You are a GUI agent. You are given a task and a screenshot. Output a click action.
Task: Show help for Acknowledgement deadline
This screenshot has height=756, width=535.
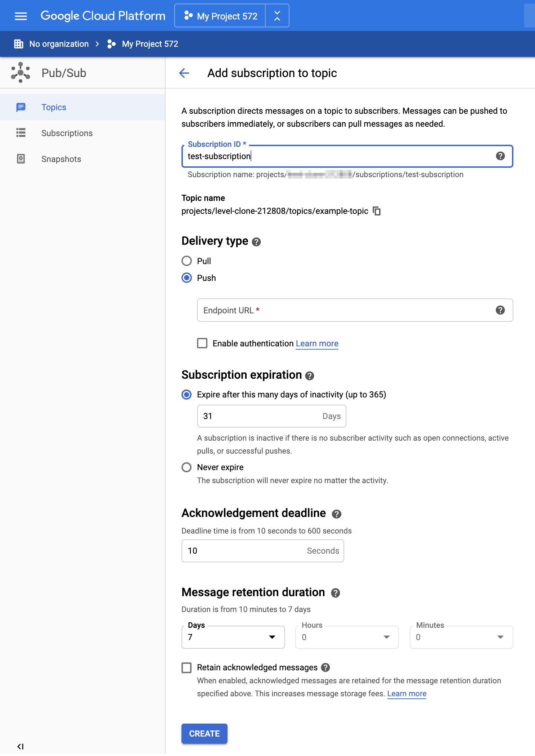[x=336, y=514]
